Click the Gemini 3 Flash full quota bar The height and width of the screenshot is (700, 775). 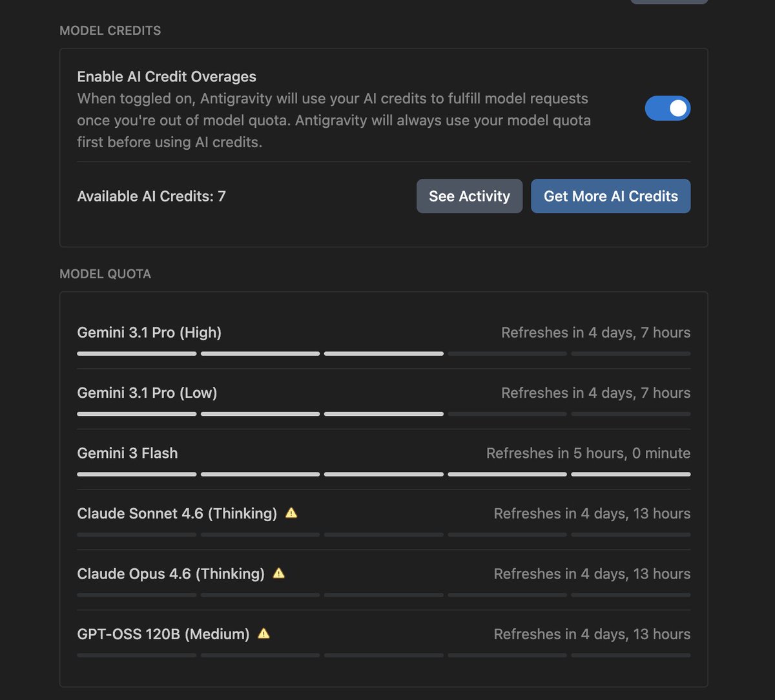click(x=384, y=474)
